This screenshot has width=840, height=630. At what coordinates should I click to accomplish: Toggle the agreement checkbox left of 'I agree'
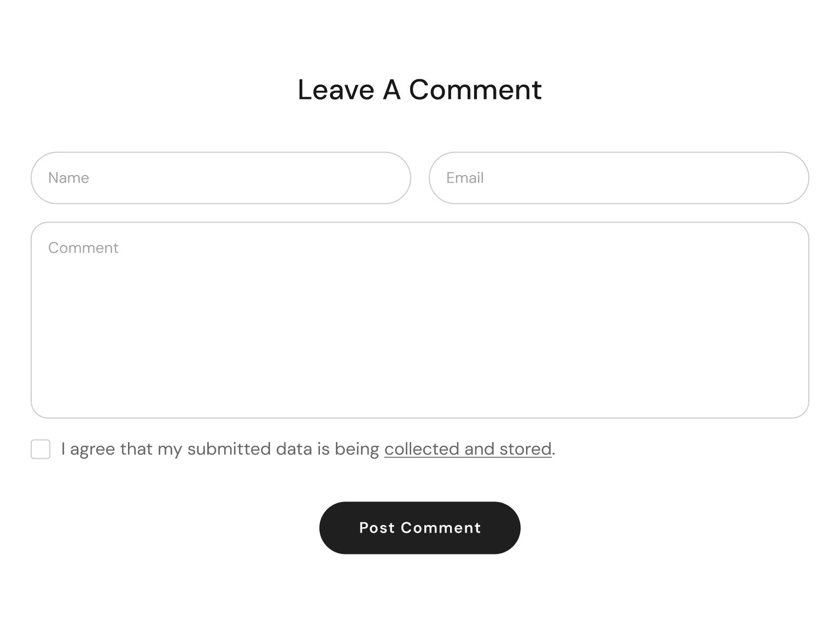pyautogui.click(x=40, y=449)
